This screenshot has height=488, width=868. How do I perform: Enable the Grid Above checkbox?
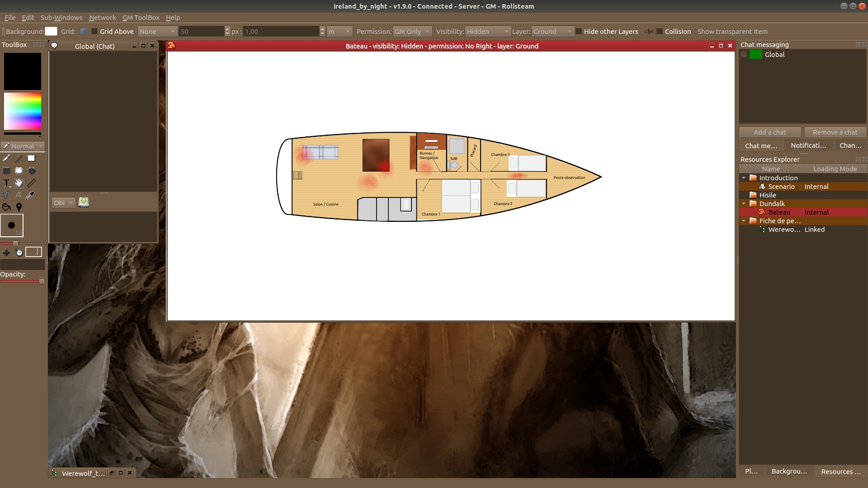[x=94, y=32]
